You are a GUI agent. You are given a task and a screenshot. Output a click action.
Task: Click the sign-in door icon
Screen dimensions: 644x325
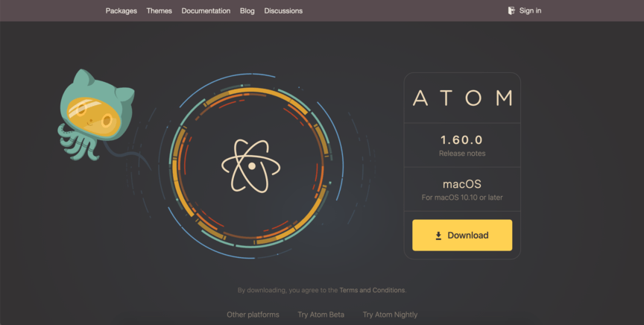[x=511, y=10]
